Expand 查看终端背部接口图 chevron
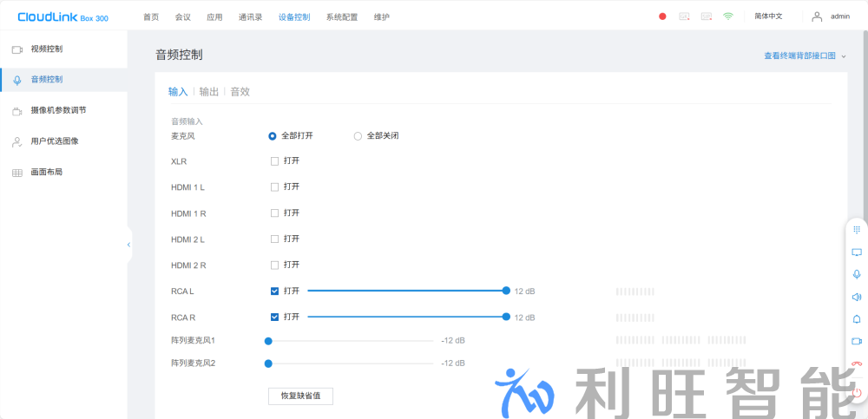Image resolution: width=868 pixels, height=419 pixels. 844,56
